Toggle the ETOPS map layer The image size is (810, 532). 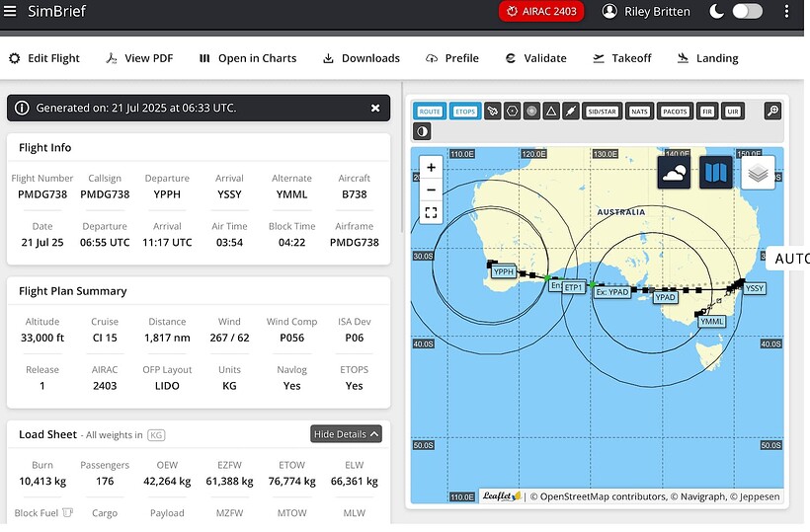(465, 112)
